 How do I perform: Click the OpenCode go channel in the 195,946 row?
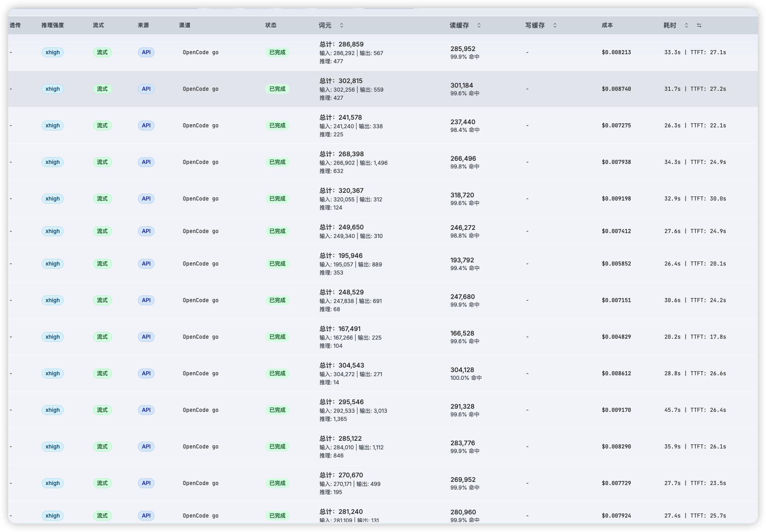click(201, 264)
